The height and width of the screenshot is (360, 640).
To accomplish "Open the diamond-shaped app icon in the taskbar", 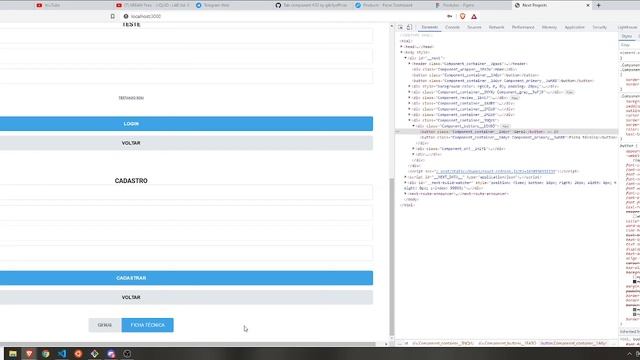I will pyautogui.click(x=95, y=354).
